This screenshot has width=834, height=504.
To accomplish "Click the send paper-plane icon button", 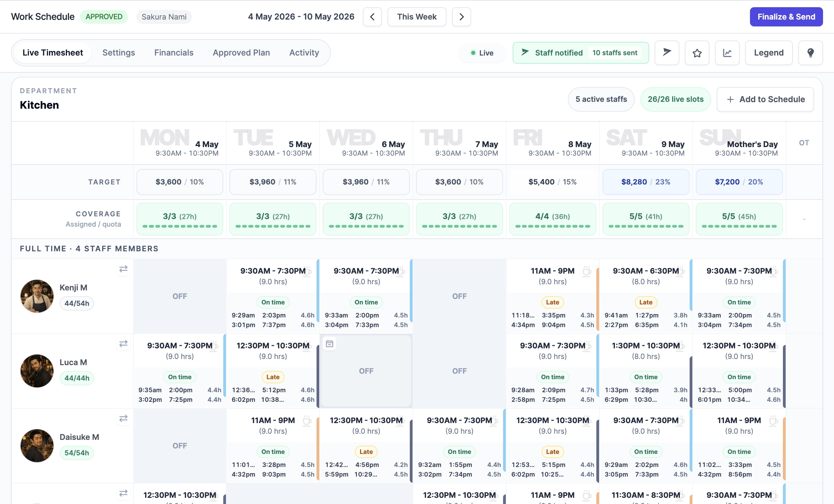I will (x=667, y=53).
